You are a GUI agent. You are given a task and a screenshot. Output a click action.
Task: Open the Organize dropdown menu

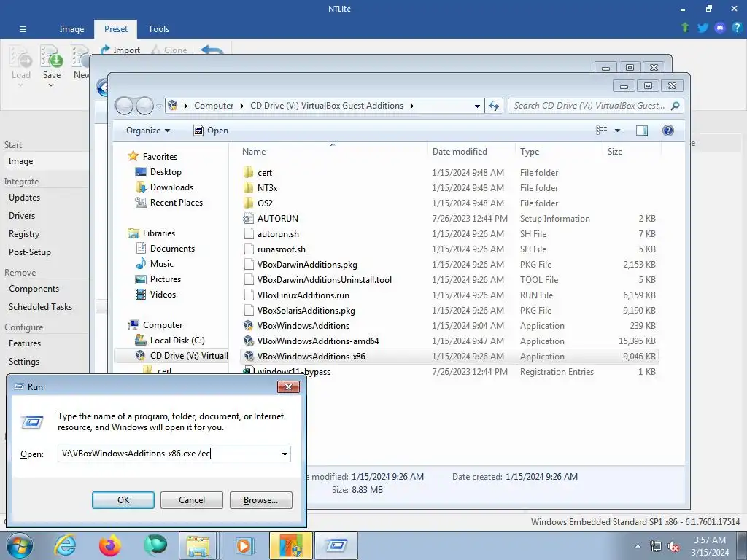[x=148, y=131]
